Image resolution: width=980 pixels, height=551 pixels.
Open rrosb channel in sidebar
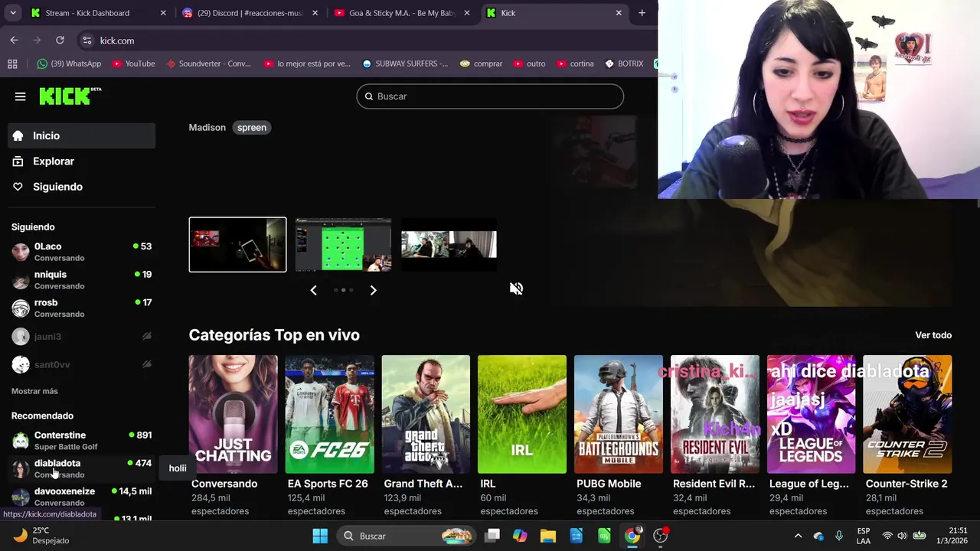[x=82, y=308]
